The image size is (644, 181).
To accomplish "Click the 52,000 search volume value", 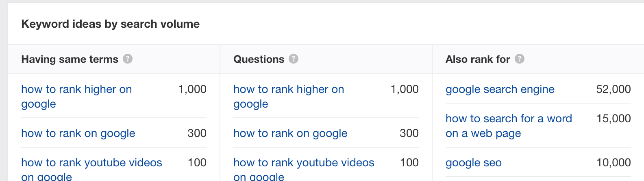I will pos(614,89).
